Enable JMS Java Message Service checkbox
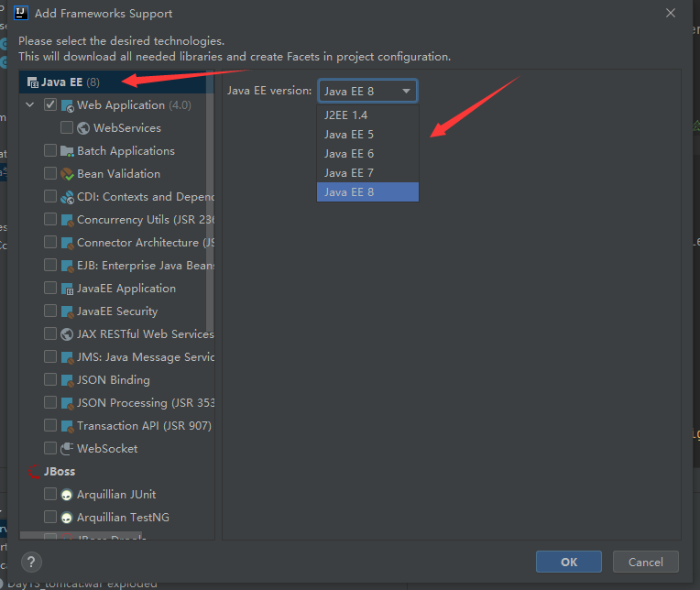Screen dimensions: 700x590 (x=50, y=356)
